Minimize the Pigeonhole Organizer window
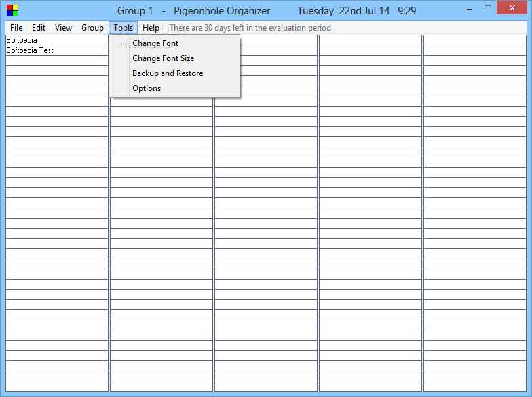Screen dimensions: 532x397 (470, 10)
